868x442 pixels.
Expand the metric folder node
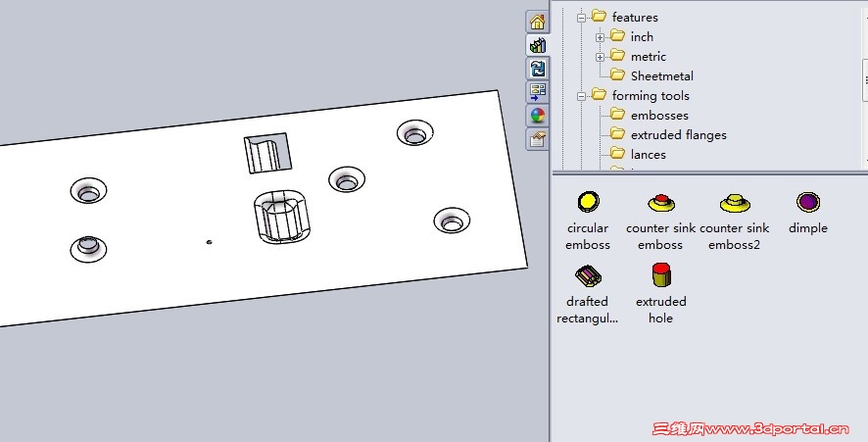(x=601, y=57)
